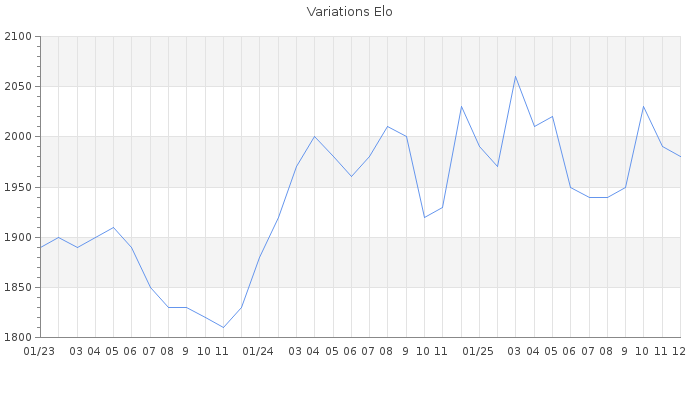Click the 2100 y-axis label
Image resolution: width=700 pixels, height=400 pixels.
click(x=17, y=37)
